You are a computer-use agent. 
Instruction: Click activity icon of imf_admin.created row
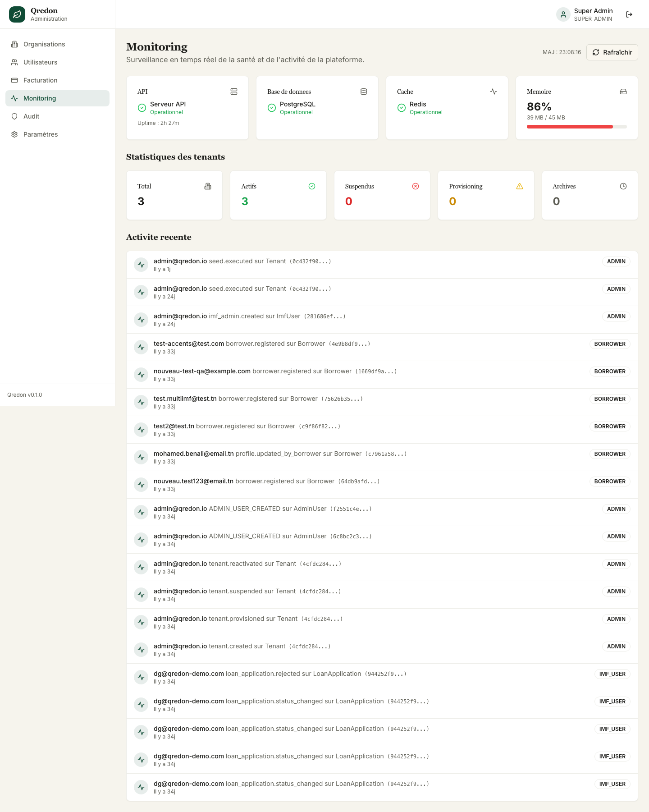[141, 320]
